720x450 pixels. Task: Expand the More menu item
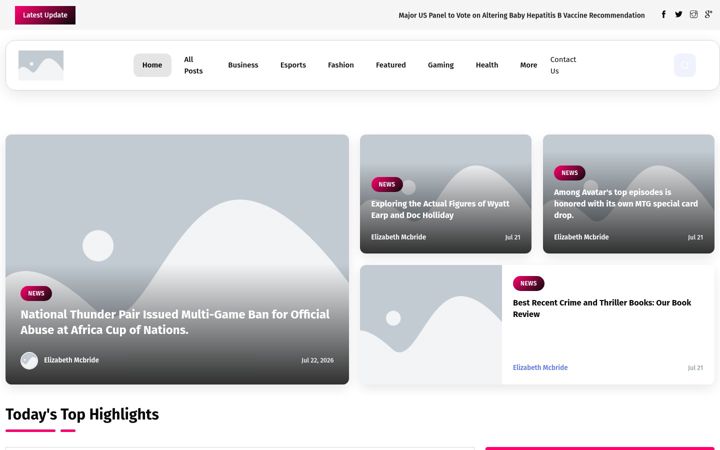(x=529, y=65)
